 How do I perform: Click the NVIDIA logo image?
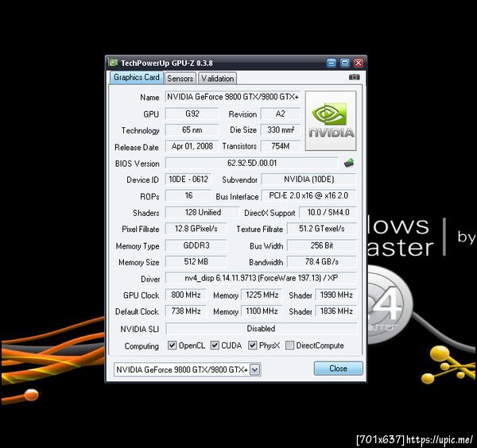pyautogui.click(x=331, y=121)
